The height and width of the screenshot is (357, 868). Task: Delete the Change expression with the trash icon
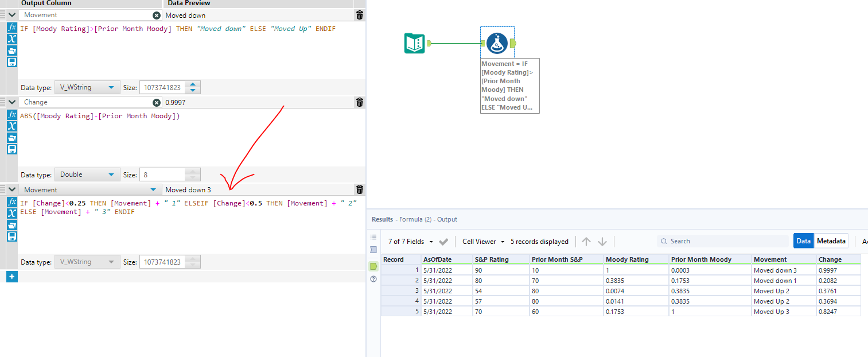pyautogui.click(x=359, y=102)
